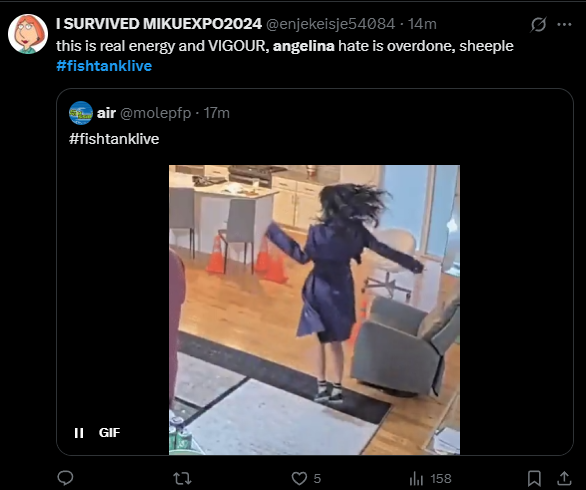Open the three-dot more options menu

[x=564, y=25]
